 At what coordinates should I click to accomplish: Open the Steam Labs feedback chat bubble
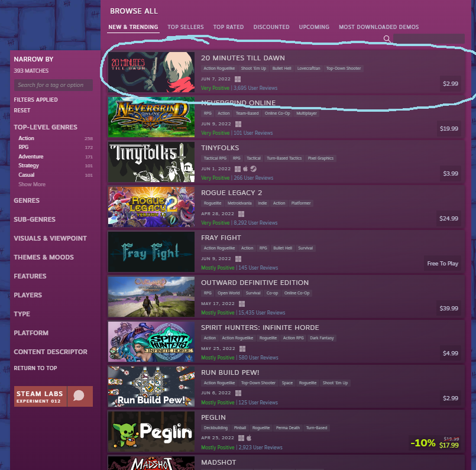point(80,396)
